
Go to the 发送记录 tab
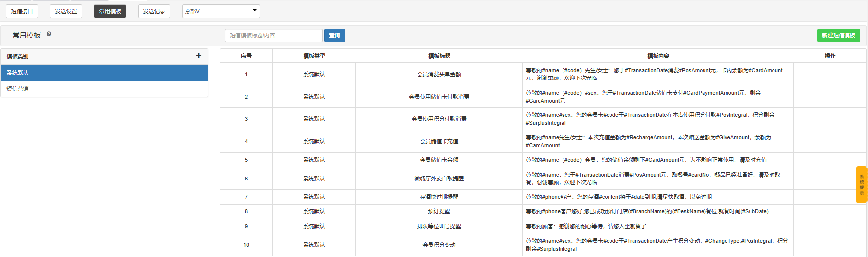point(154,11)
